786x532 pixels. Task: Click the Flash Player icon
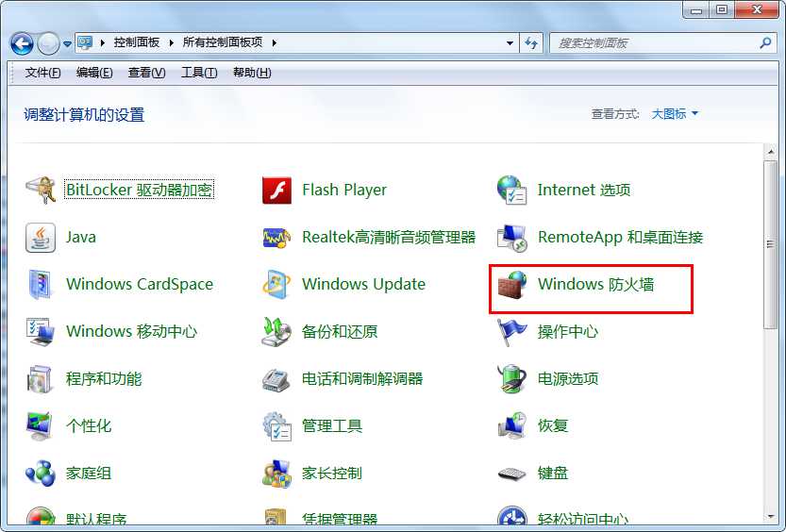point(276,191)
